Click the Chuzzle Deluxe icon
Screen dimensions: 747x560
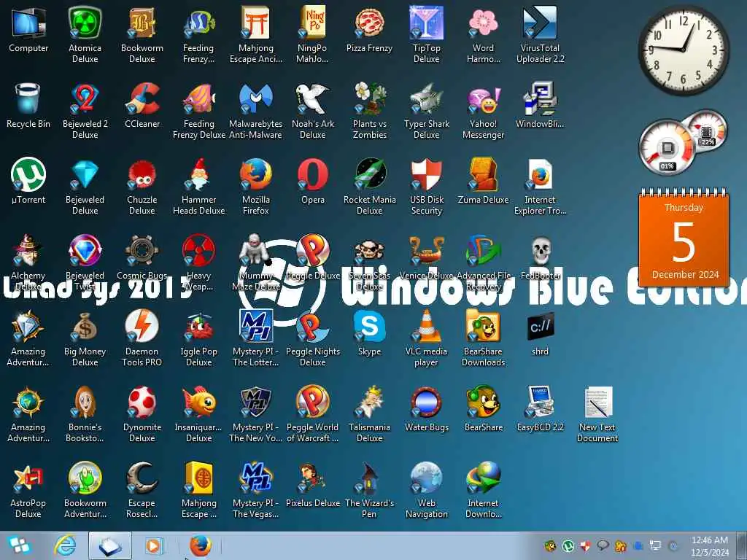click(142, 174)
